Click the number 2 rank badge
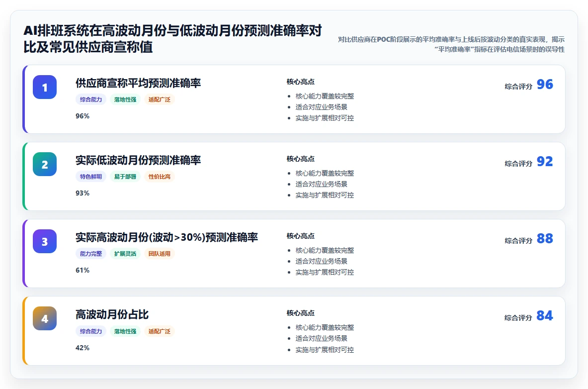The image size is (588, 389). coord(45,164)
